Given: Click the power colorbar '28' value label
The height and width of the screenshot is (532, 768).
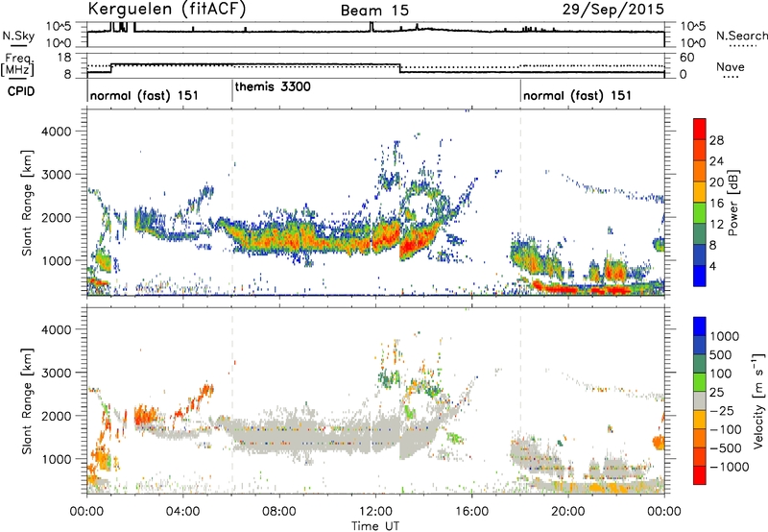Looking at the screenshot, I should coord(716,140).
